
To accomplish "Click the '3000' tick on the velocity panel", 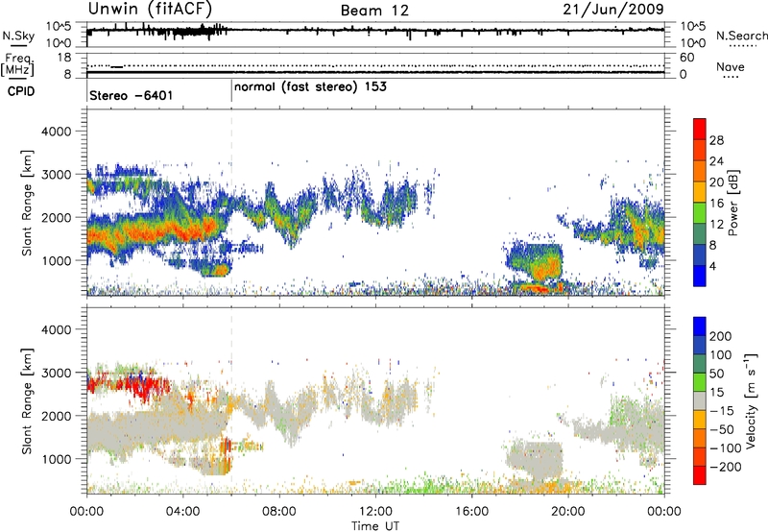I will [x=56, y=373].
